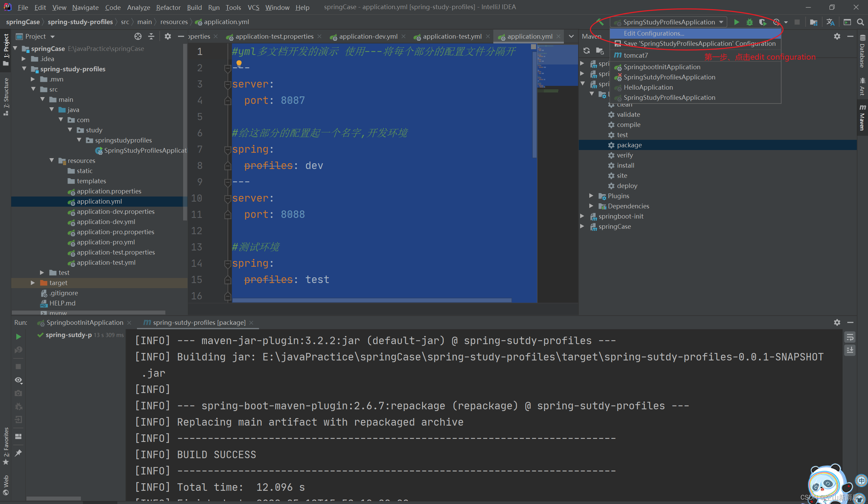Click the Debug icon in toolbar
868x504 pixels.
(749, 22)
